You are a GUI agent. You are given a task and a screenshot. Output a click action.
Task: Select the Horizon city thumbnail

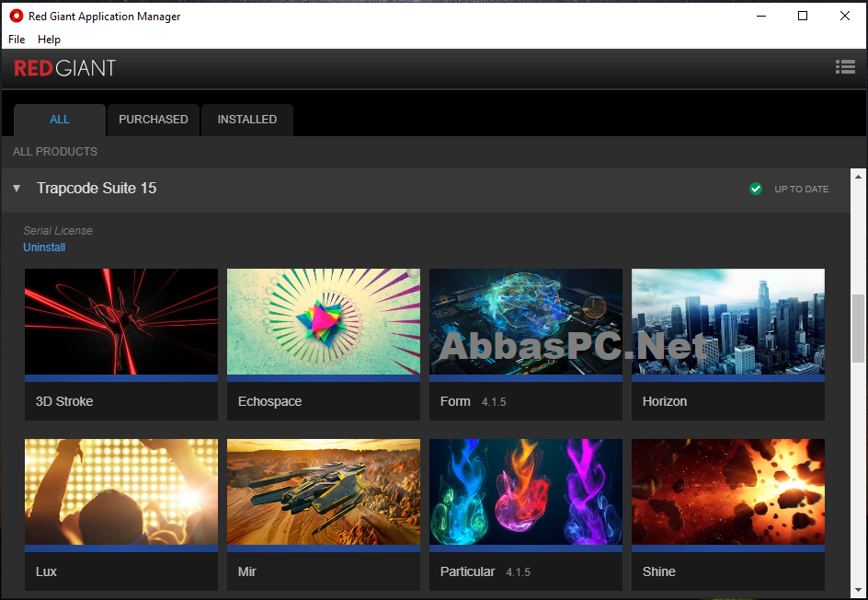pos(728,322)
